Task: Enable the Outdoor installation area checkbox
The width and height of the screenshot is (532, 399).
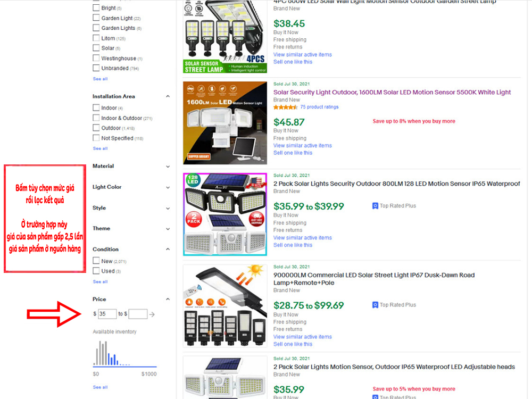Action: click(96, 128)
